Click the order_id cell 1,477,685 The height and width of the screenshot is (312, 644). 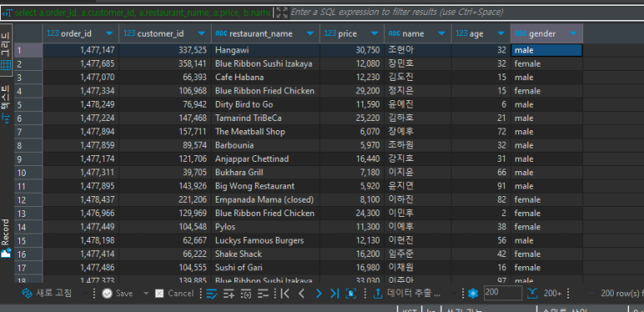[81, 63]
